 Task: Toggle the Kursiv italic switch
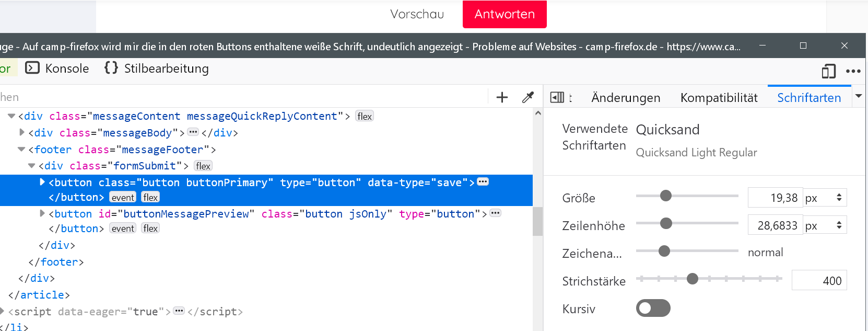[653, 308]
